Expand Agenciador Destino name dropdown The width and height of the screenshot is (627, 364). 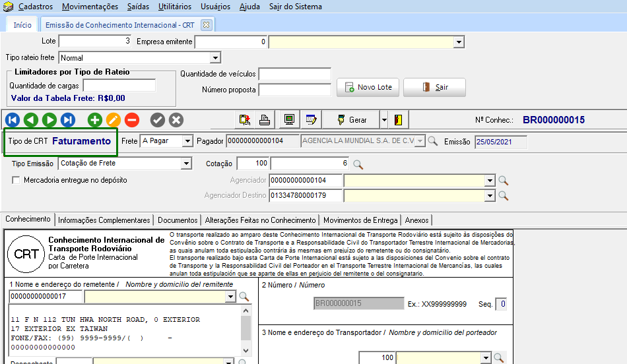click(x=490, y=196)
